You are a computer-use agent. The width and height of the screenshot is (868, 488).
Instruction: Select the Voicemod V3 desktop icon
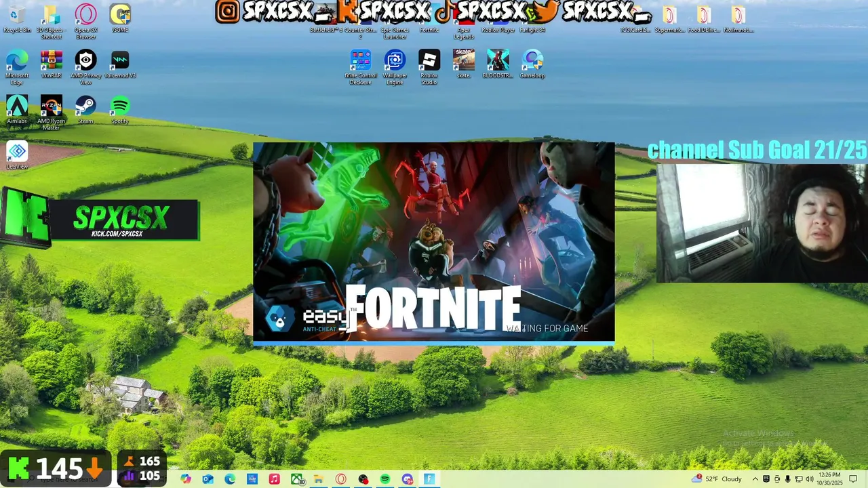(x=120, y=64)
